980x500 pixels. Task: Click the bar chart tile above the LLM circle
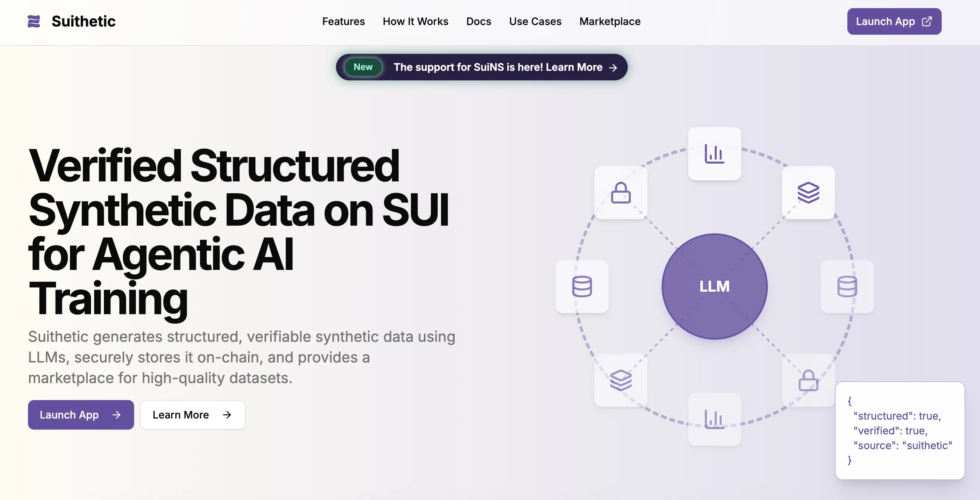(714, 154)
